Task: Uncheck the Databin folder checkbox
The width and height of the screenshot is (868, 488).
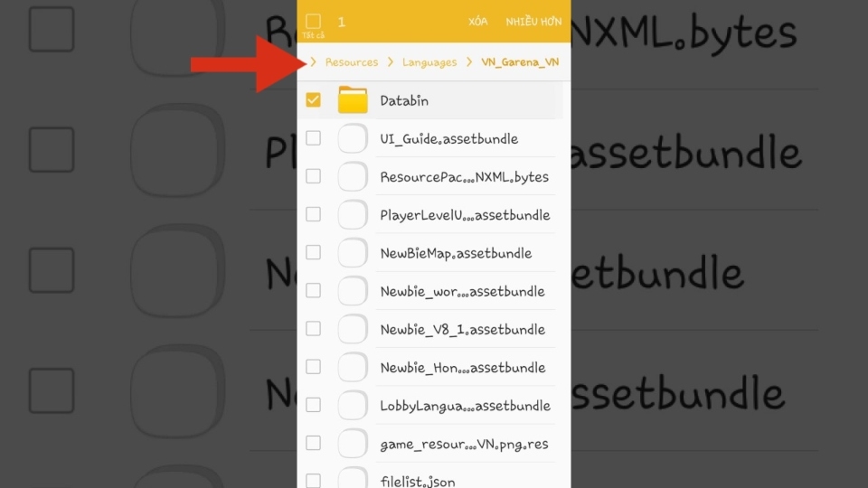Action: click(314, 100)
